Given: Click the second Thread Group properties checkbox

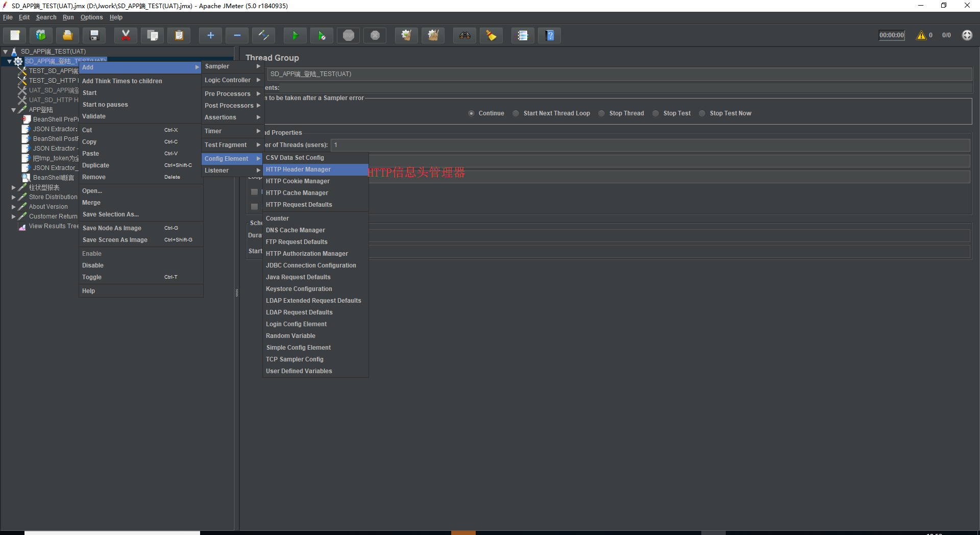Looking at the screenshot, I should 254,207.
